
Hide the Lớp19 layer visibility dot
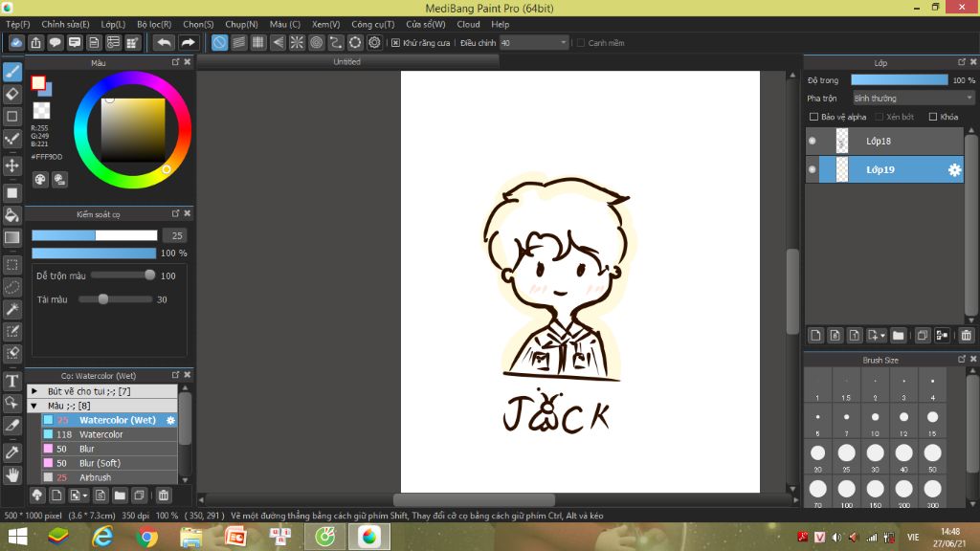pos(812,169)
